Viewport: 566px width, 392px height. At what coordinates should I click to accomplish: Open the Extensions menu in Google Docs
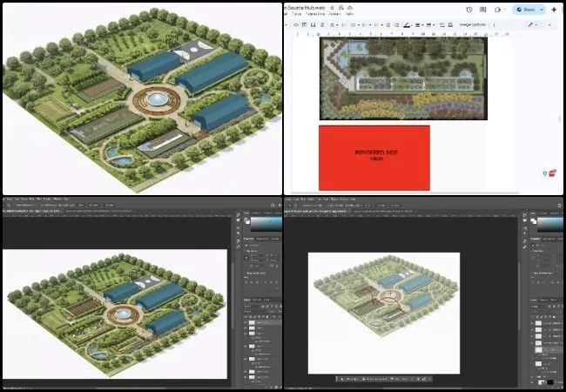(x=315, y=14)
